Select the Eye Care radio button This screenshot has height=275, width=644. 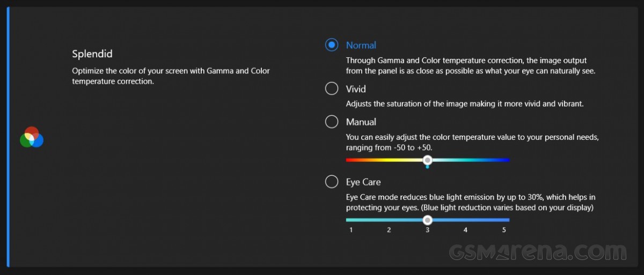click(332, 182)
